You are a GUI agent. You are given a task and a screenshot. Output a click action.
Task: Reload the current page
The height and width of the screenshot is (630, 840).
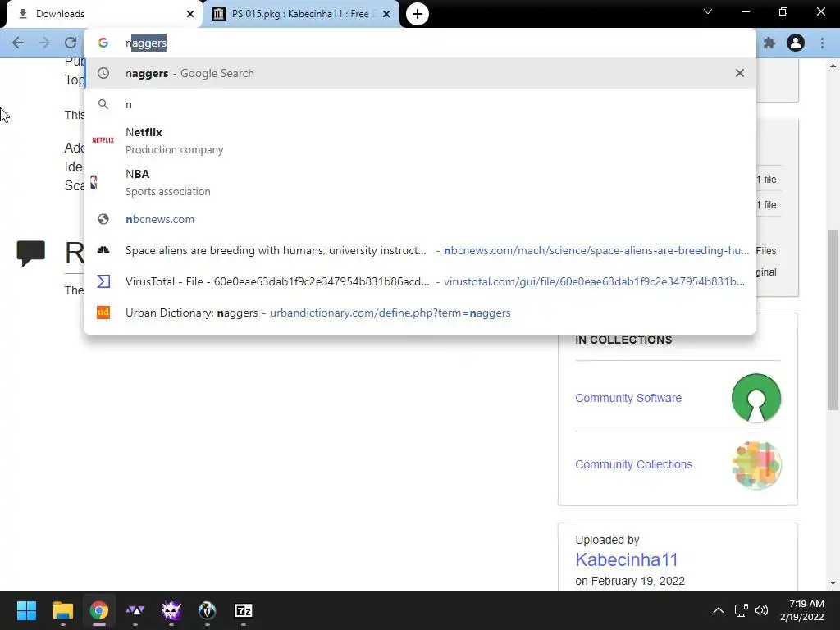tap(71, 43)
